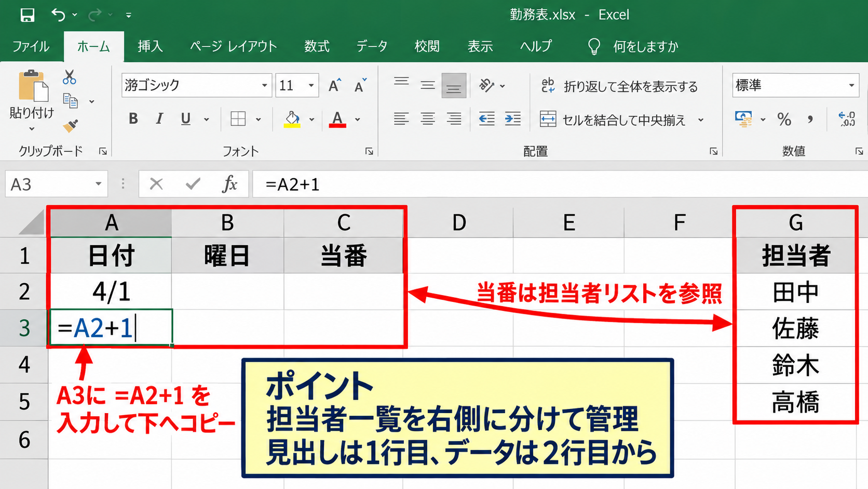Click the Borders grid icon
Screen dimensions: 868x489
point(238,119)
